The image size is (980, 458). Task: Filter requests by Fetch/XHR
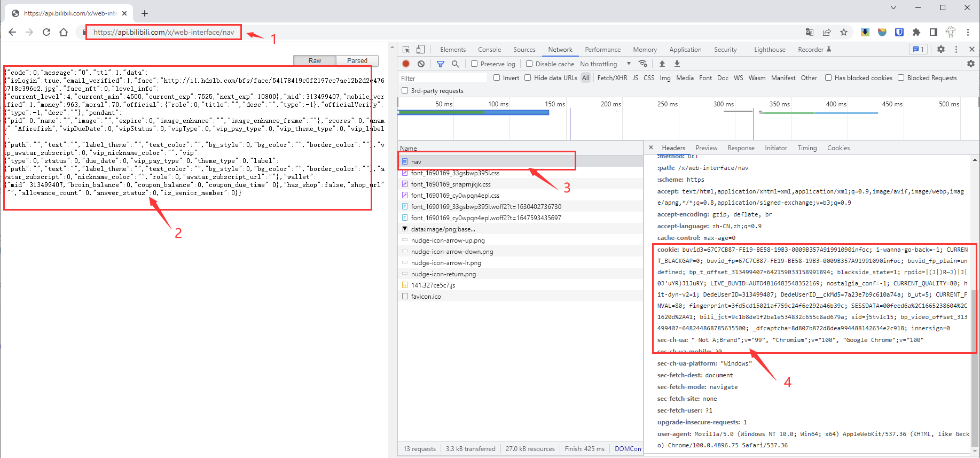click(612, 77)
